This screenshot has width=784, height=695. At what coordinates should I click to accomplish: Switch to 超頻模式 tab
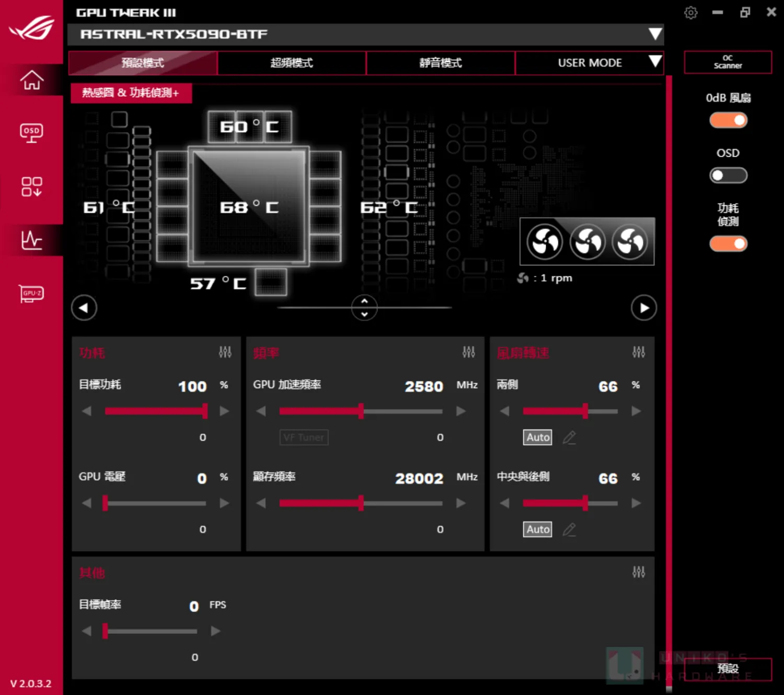[x=292, y=63]
